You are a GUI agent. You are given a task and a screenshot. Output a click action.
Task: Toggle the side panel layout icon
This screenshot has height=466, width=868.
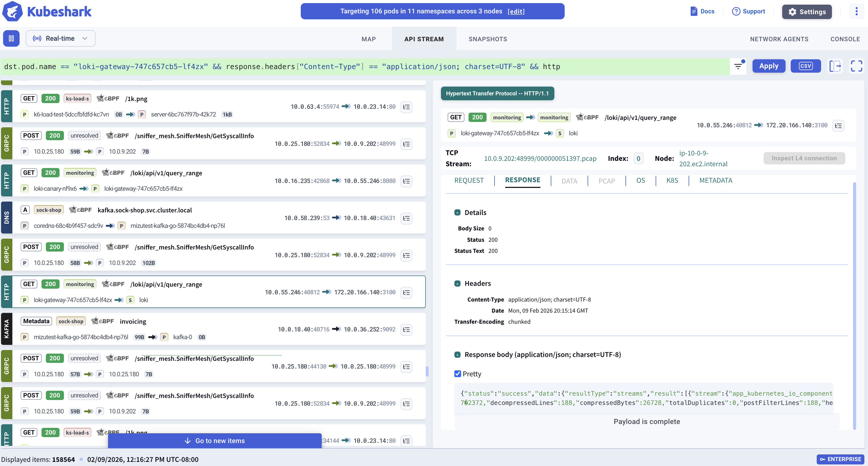point(835,66)
